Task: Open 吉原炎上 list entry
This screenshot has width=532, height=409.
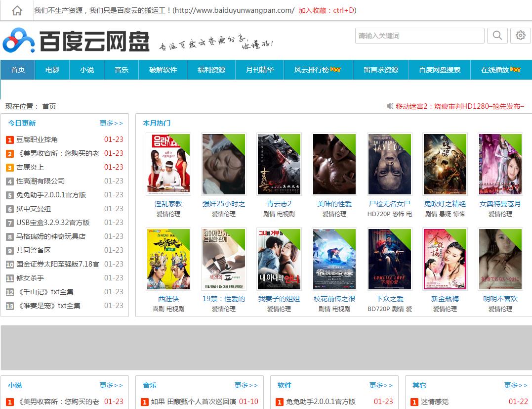Action: (x=30, y=167)
